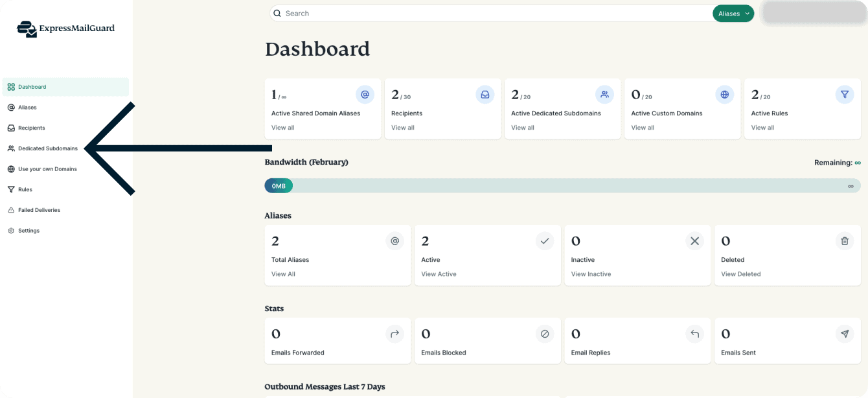The width and height of the screenshot is (868, 398).
Task: Click the paper plane icon on Emails Sent
Action: (x=844, y=334)
